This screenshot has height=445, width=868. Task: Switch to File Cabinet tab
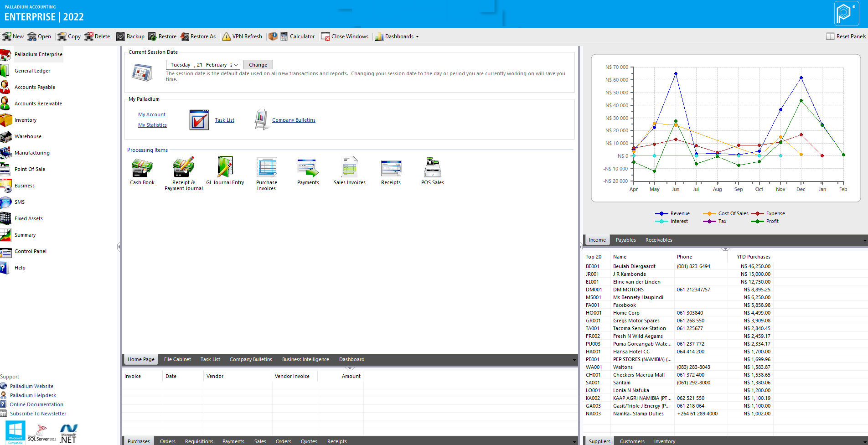(177, 359)
